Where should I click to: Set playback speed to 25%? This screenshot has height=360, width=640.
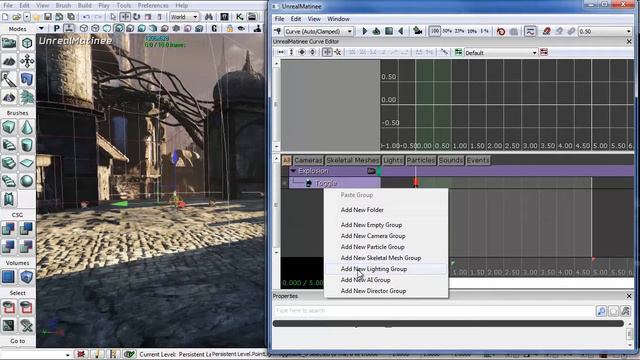click(459, 31)
